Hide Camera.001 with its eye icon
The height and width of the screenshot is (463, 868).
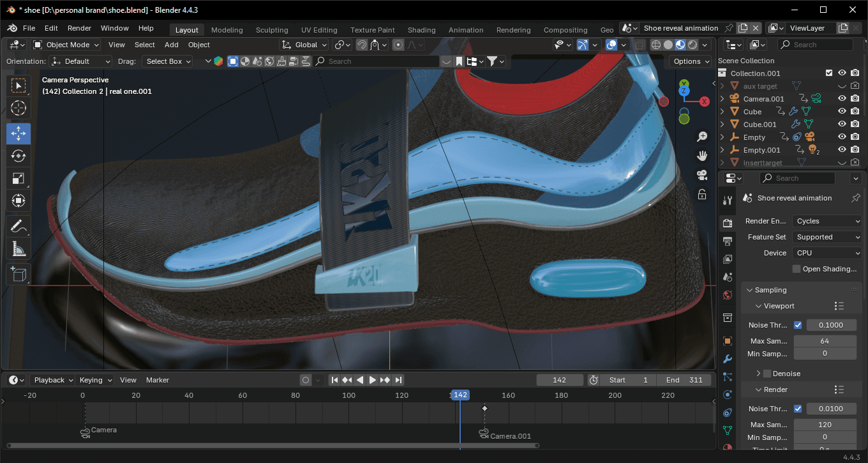(x=842, y=99)
